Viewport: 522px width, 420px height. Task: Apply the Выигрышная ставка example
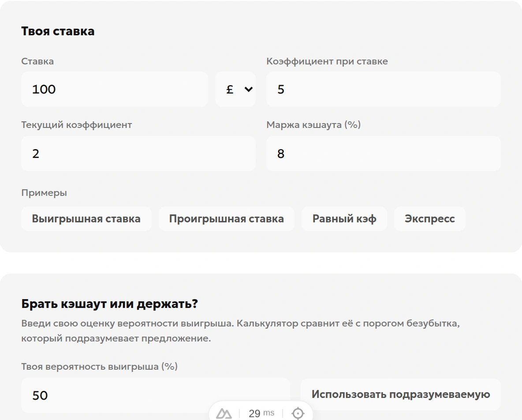pyautogui.click(x=86, y=219)
